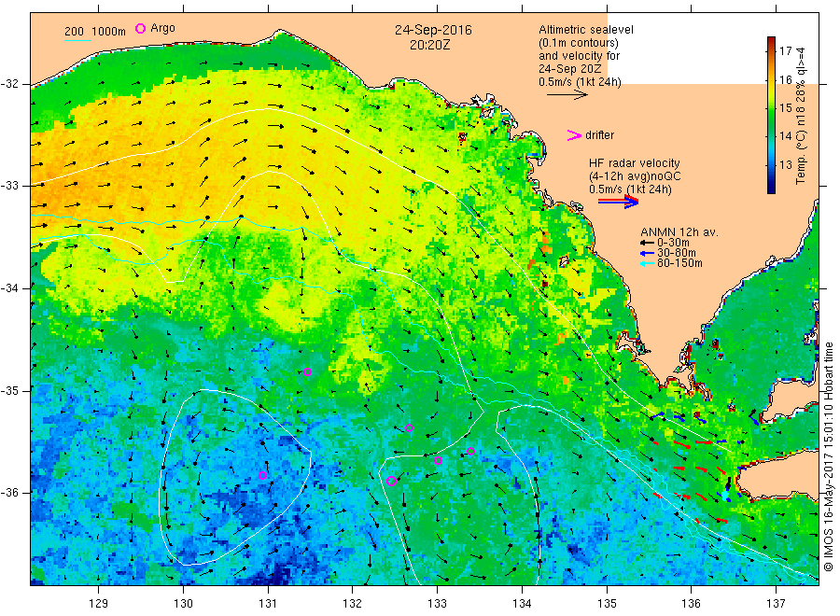Click the red-blue HF radar velocity arrow
Image resolution: width=840 pixels, height=616 pixels.
tap(618, 202)
